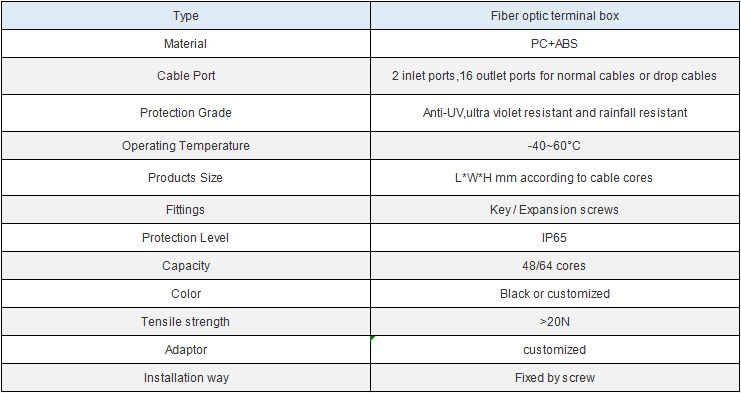Click the Anti-UV ultra violet resistant cell
The image size is (741, 393).
pyautogui.click(x=555, y=113)
